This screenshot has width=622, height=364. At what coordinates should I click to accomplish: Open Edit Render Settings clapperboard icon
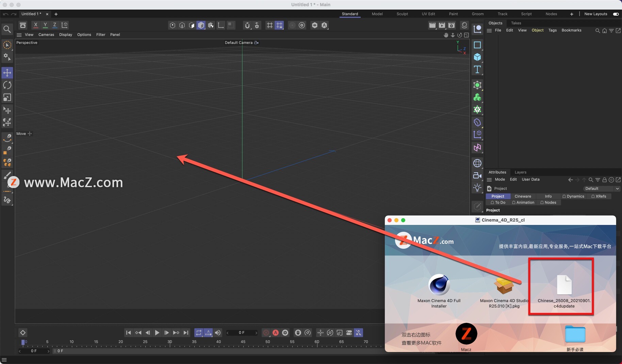tap(452, 25)
